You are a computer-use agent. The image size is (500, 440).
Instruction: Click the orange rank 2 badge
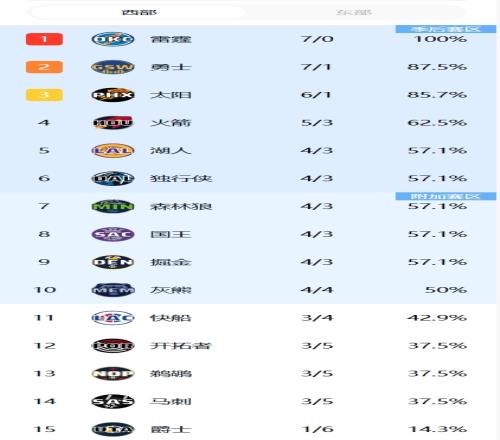click(44, 67)
